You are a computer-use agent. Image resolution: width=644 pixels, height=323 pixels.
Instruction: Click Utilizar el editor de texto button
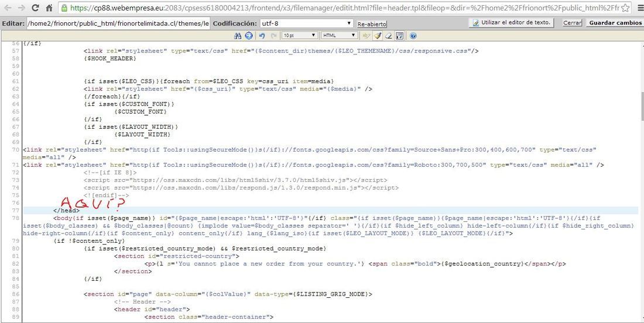(x=511, y=23)
